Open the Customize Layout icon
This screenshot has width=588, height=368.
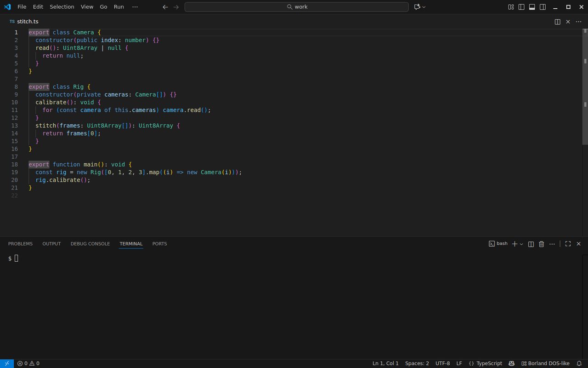(x=511, y=7)
